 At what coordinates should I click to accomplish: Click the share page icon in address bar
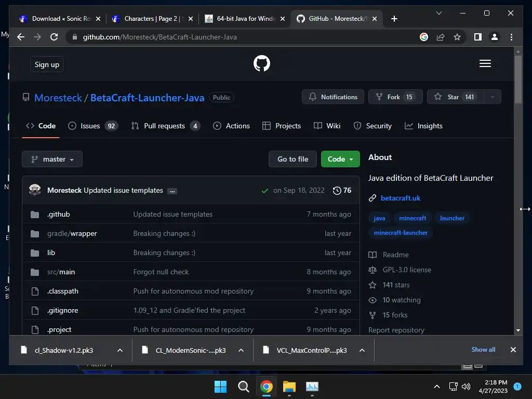pos(441,37)
